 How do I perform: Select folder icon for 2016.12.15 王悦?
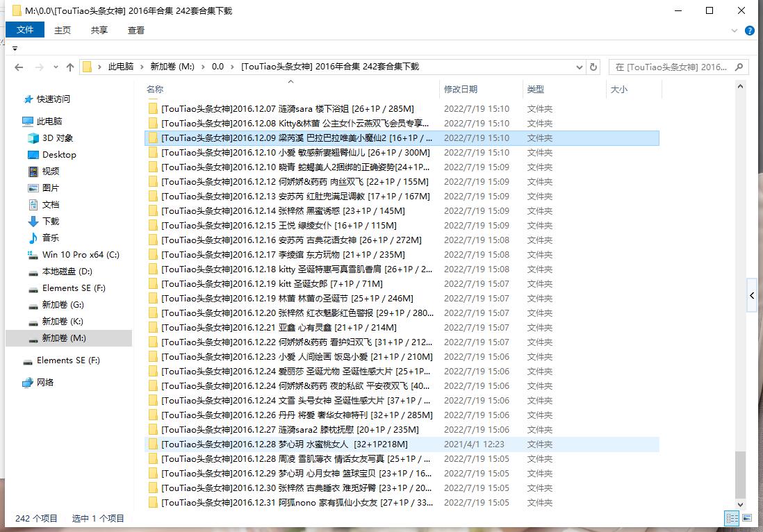tap(153, 226)
